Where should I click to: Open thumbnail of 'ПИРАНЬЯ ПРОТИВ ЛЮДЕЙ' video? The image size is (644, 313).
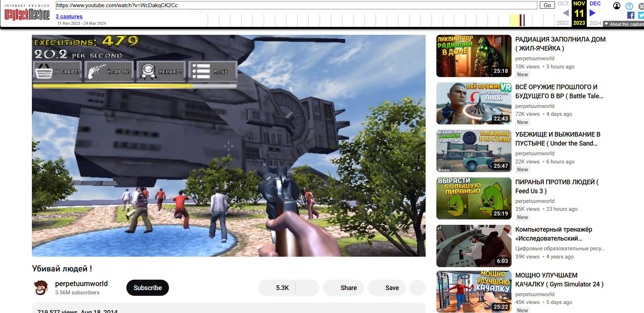point(474,199)
